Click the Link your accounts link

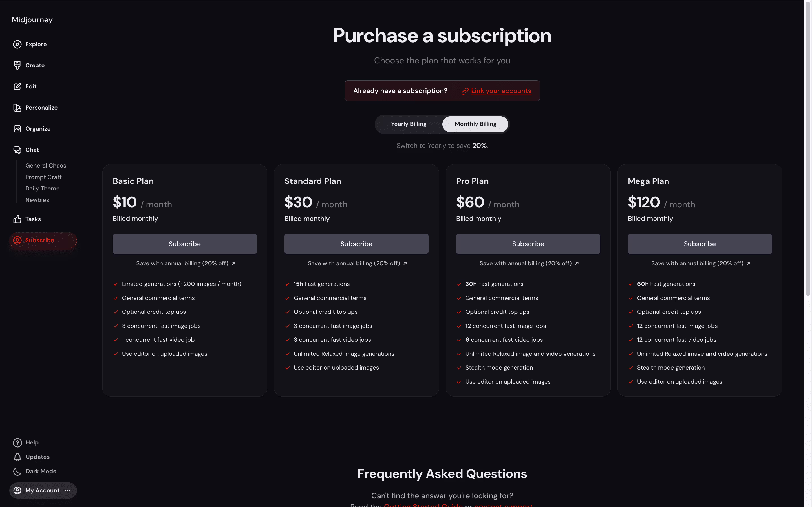[x=501, y=91]
